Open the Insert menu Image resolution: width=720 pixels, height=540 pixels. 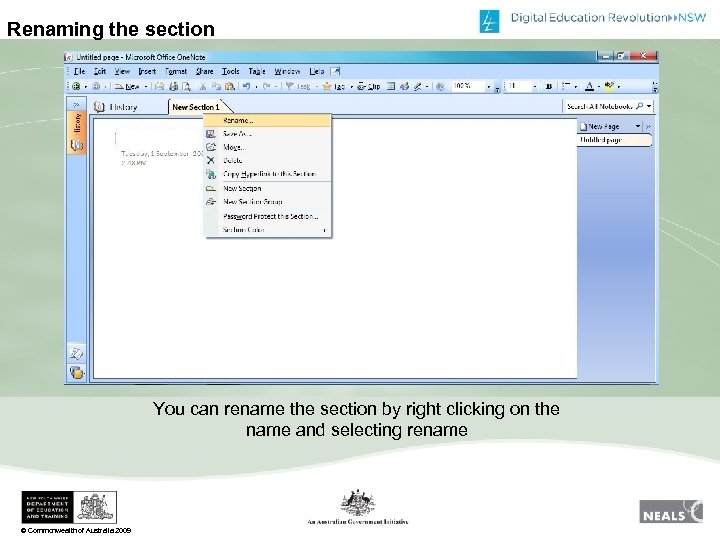point(147,71)
